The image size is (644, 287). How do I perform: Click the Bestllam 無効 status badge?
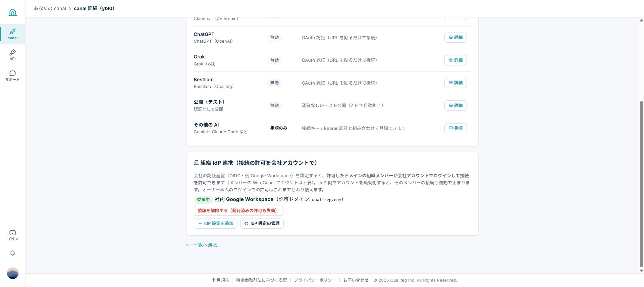pyautogui.click(x=274, y=83)
